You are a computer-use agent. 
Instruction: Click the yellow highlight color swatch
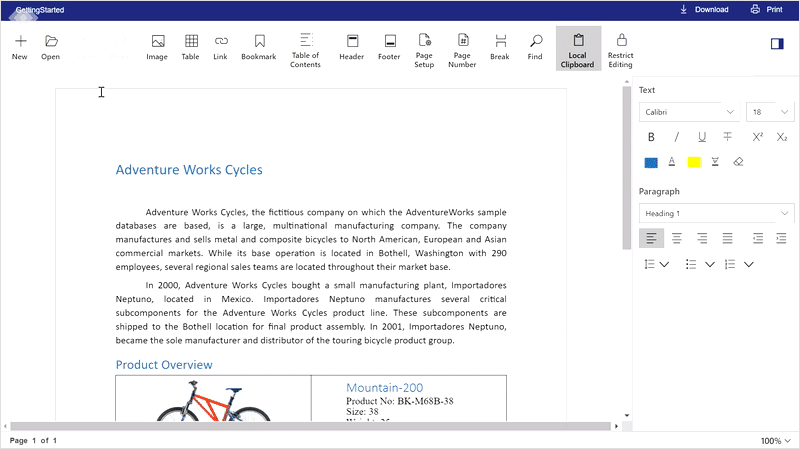click(694, 163)
